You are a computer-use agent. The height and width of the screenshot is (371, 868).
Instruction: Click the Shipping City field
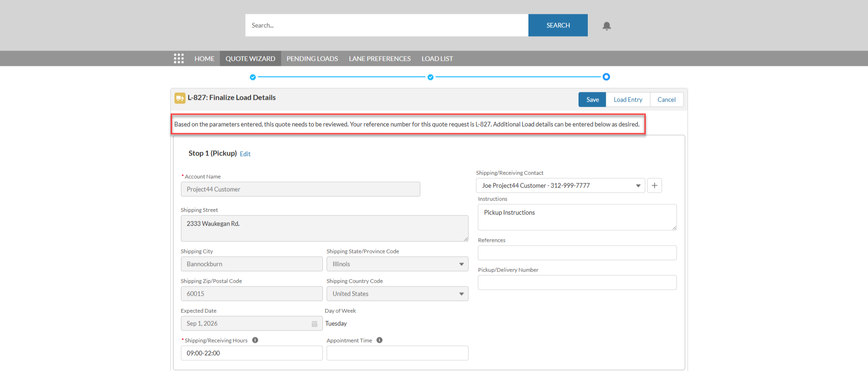252,264
